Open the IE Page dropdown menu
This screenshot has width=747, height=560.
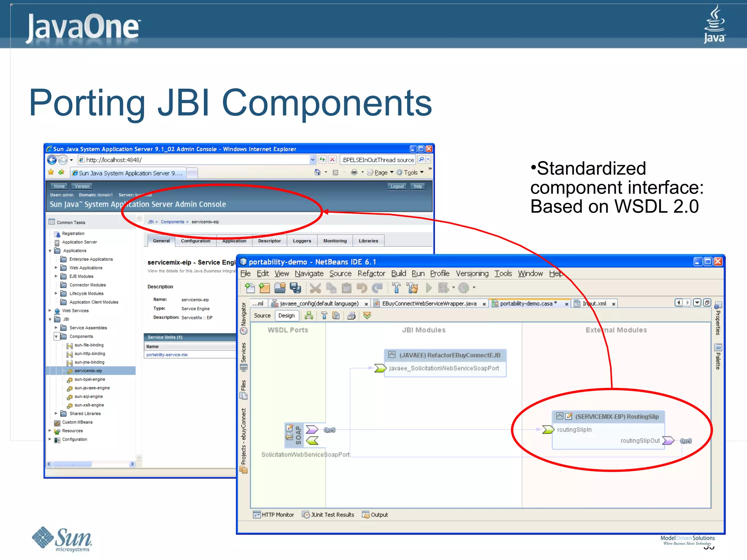point(380,172)
